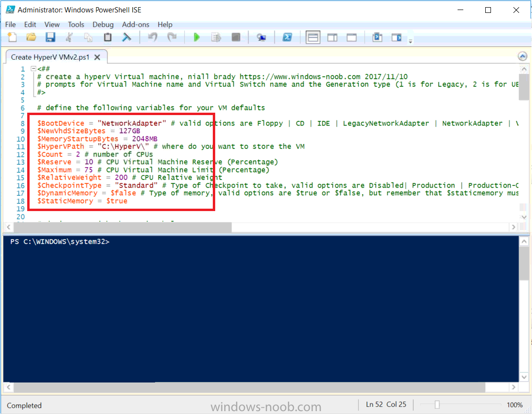Click console horizontal scroll left arrow
Viewport: 532px width, 414px height.
[x=9, y=387]
